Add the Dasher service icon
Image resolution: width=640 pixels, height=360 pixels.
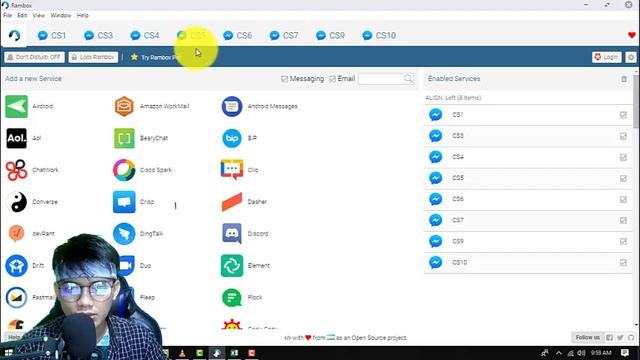coord(232,202)
